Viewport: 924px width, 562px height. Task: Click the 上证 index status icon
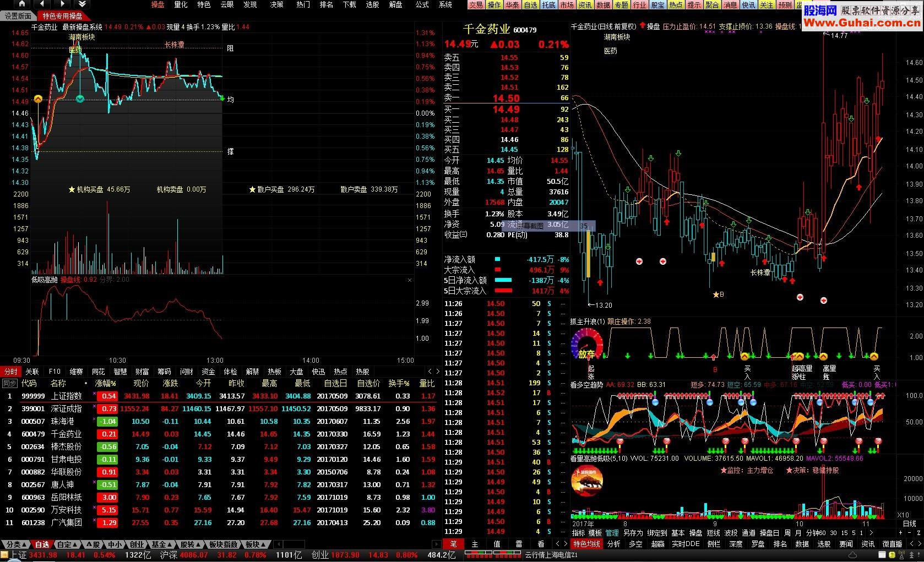(5, 555)
